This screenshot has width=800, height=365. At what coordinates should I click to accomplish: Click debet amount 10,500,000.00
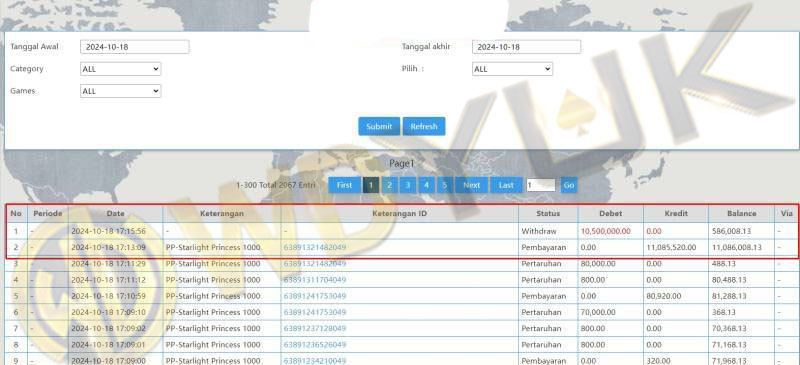(x=606, y=231)
